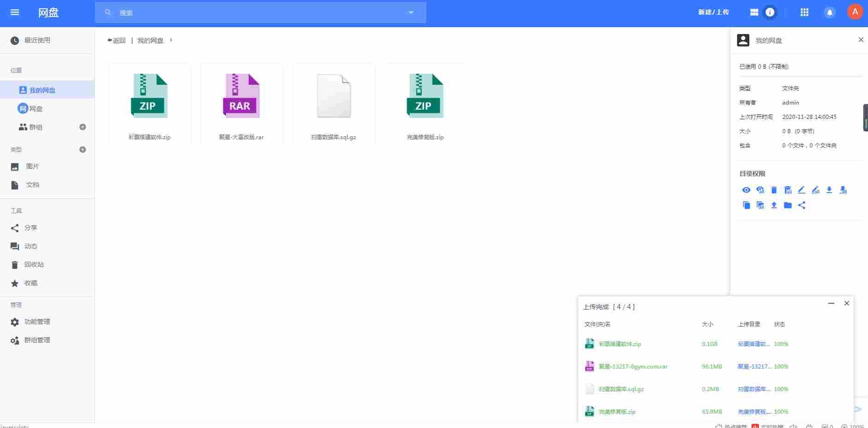Click the view permission eye icon
Screen dimensions: 868x428
(746, 190)
